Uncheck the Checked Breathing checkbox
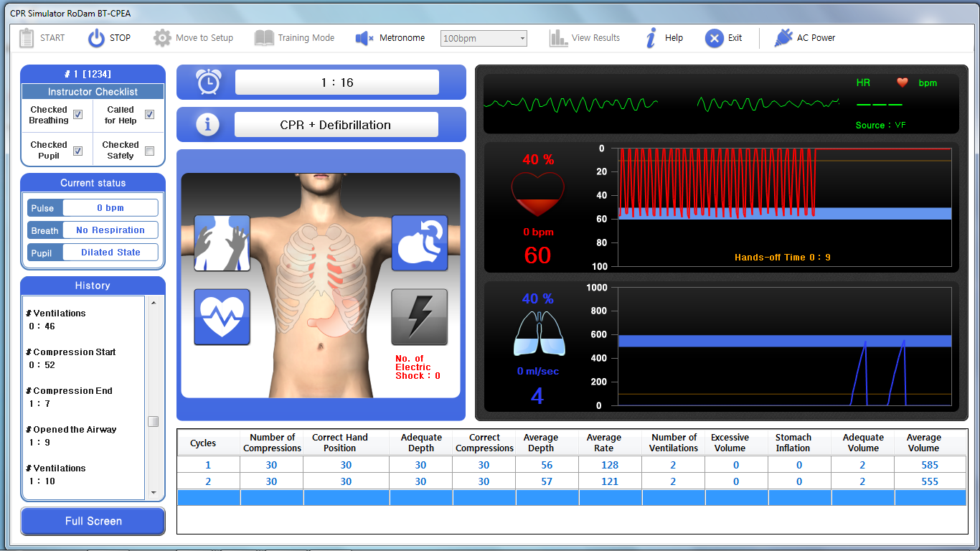The width and height of the screenshot is (980, 551). 77,115
